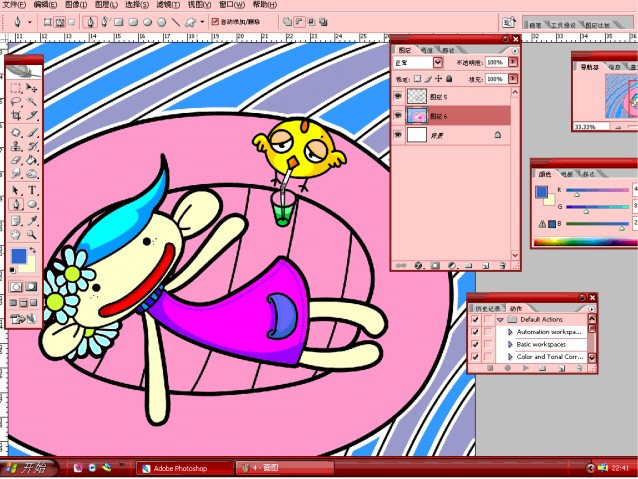This screenshot has width=638, height=479.
Task: Choose Rounded Rectangle shape in options bar
Action: click(x=133, y=22)
